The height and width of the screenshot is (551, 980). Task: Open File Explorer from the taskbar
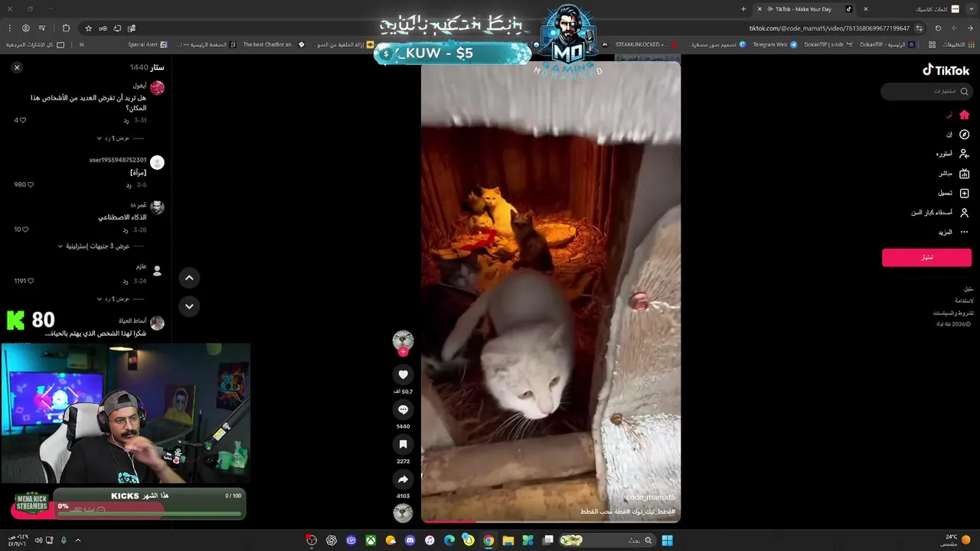[x=508, y=540]
